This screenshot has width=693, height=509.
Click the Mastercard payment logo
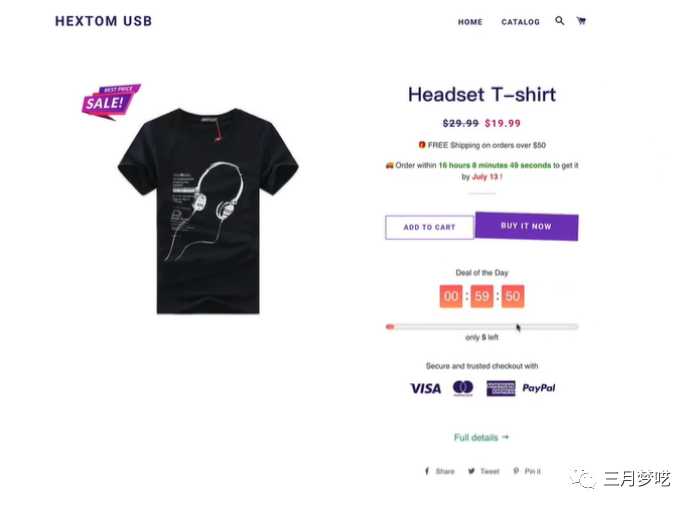click(x=463, y=388)
